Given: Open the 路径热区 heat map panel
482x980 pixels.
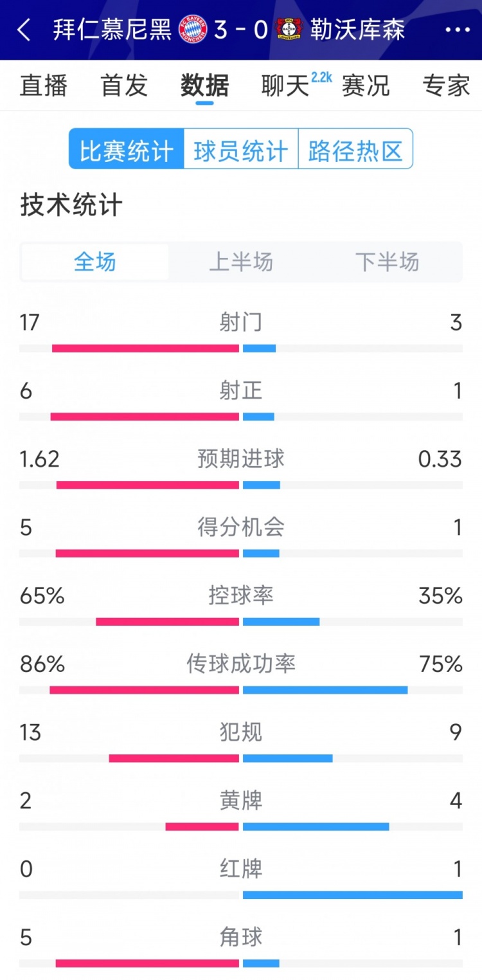Looking at the screenshot, I should pos(355,149).
